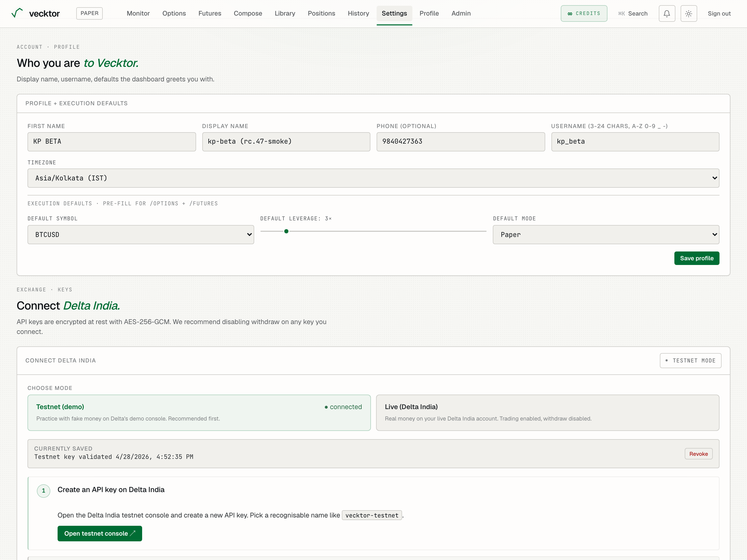Open the Timezone dropdown
This screenshot has width=747, height=560.
[373, 178]
